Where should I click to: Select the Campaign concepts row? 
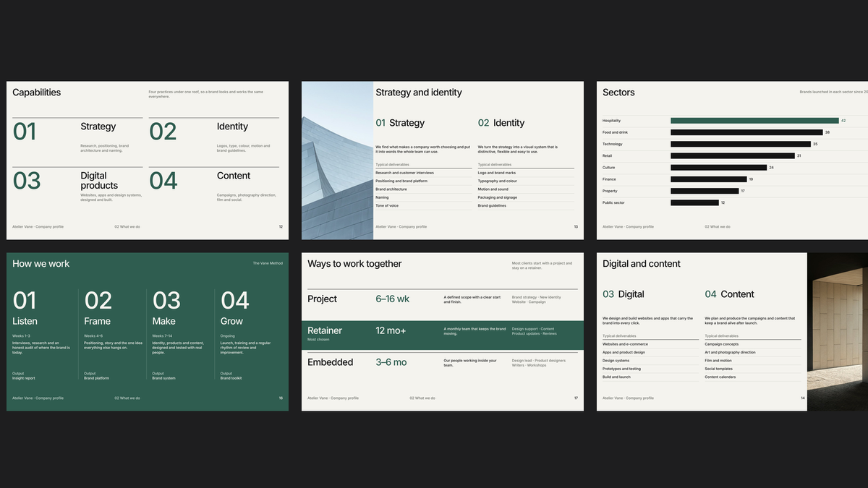[x=753, y=344]
